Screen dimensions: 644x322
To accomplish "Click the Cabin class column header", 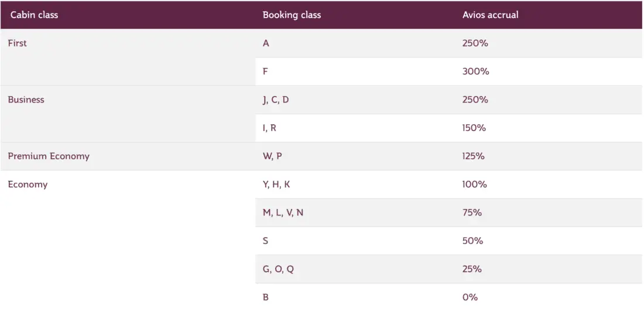I will tap(34, 15).
